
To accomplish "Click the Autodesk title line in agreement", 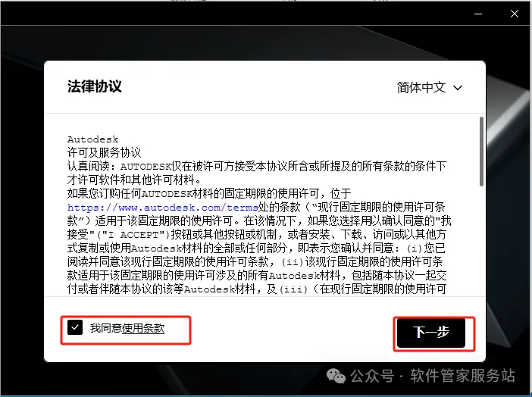I will [x=92, y=139].
